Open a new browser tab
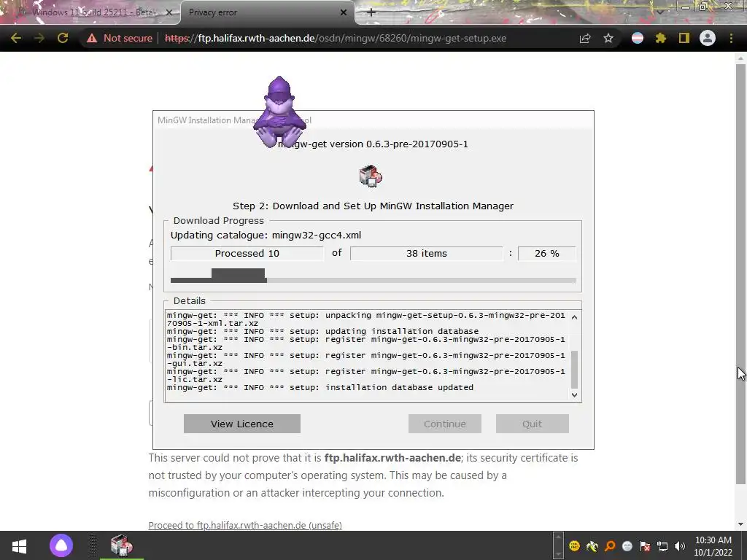The image size is (747, 560). click(371, 12)
